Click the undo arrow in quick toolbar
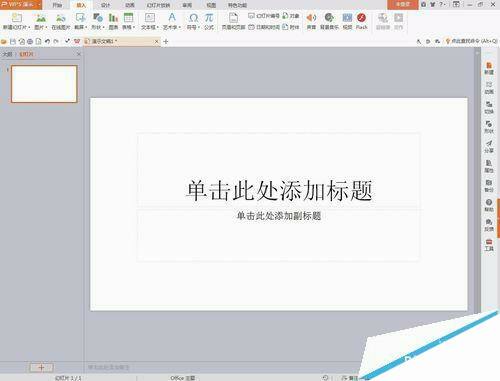 [x=47, y=41]
